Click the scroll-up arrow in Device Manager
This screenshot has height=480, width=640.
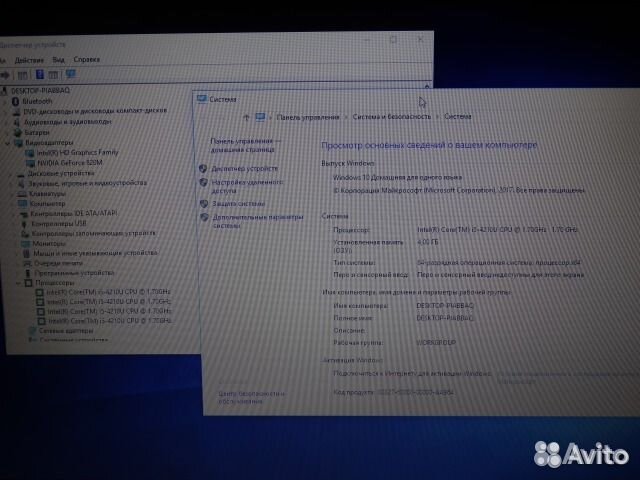pos(427,86)
